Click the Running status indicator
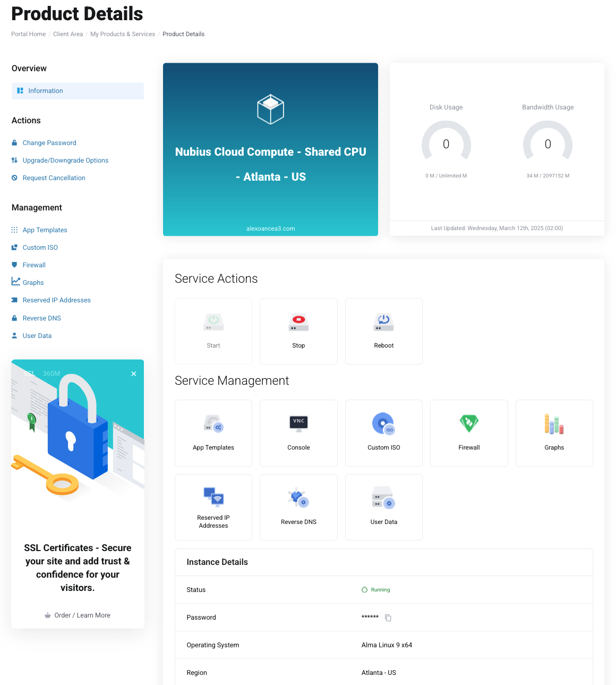This screenshot has width=616, height=685. 376,590
